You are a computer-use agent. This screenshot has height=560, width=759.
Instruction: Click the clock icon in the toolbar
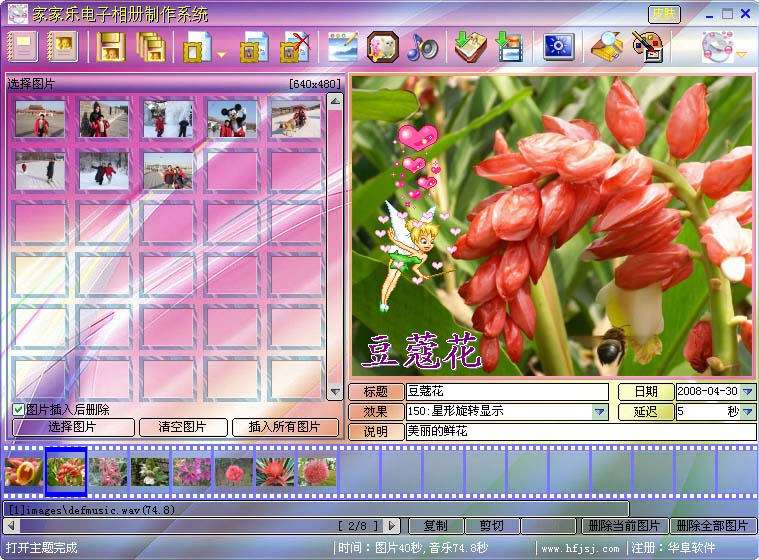click(x=717, y=47)
